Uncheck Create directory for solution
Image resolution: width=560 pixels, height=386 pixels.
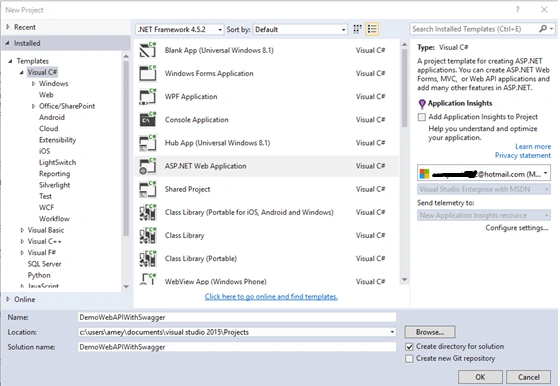[x=409, y=346]
